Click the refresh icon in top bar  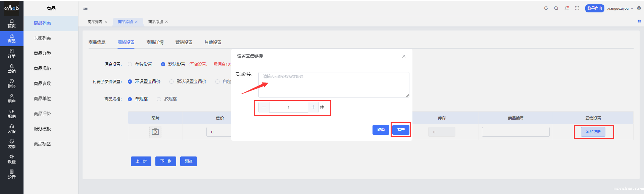[x=546, y=8]
